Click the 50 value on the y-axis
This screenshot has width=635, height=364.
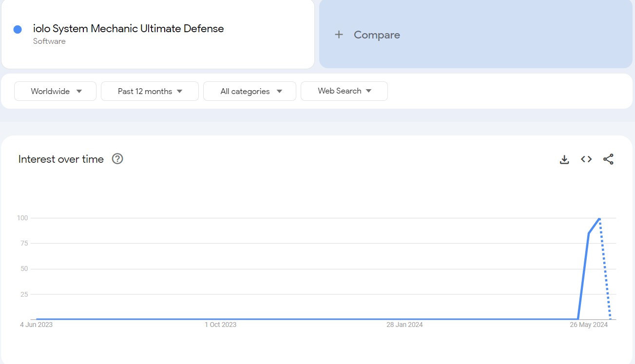click(24, 269)
